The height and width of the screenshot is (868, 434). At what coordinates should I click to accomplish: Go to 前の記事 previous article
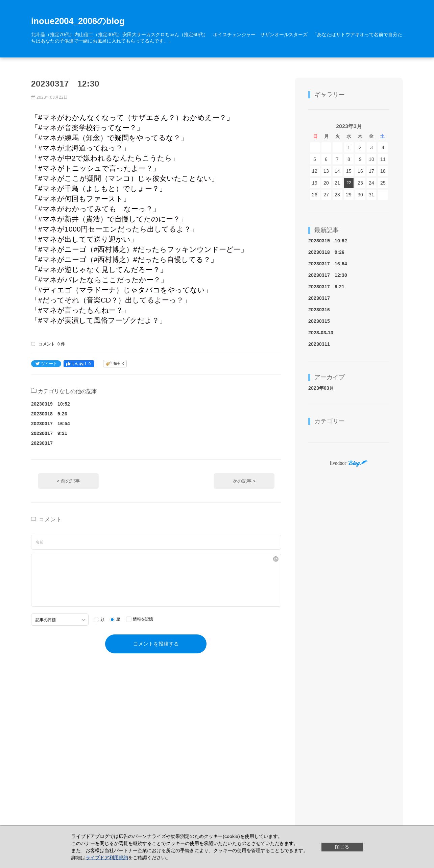pos(68,481)
